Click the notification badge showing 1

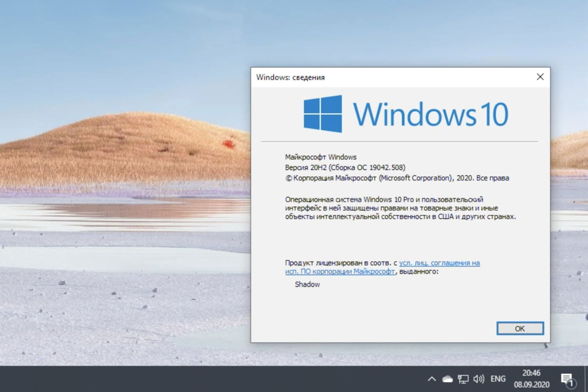click(570, 383)
